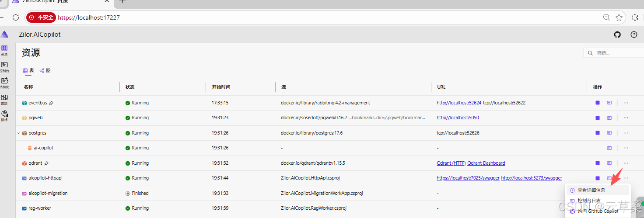
Task: Click the Zilor.AICopilot.HttpApi.csproj source cell
Action: click(311, 178)
